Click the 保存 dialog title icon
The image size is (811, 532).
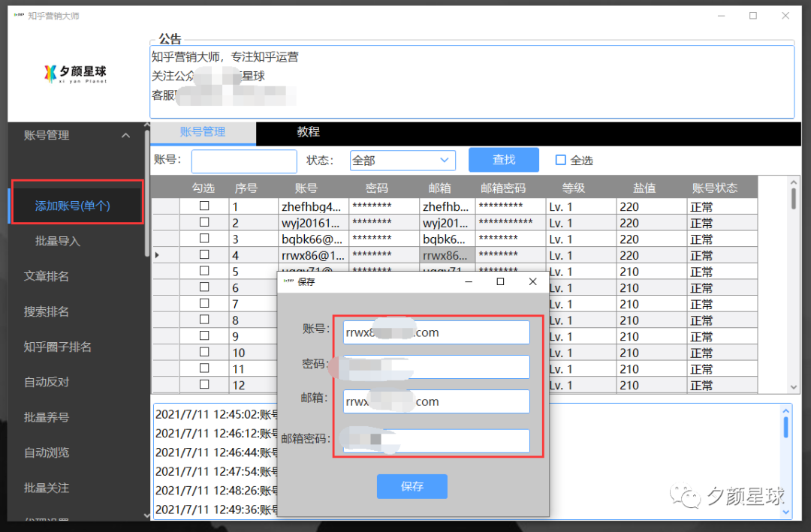tap(288, 282)
